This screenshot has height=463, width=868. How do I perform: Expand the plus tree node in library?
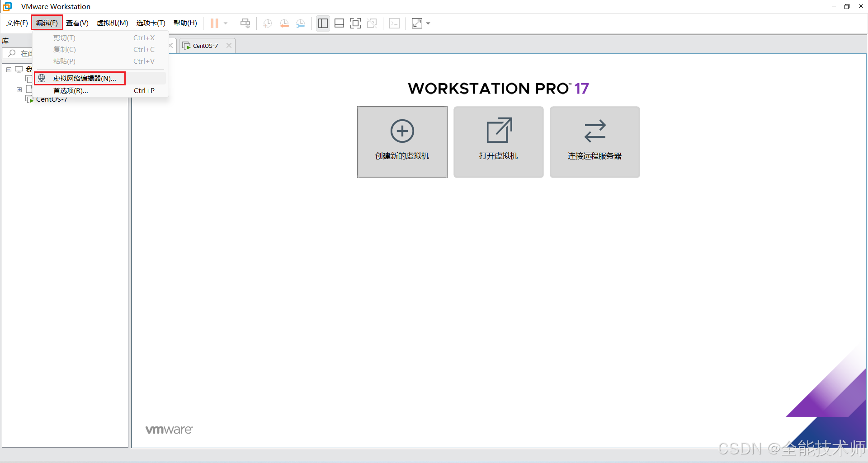pos(19,89)
